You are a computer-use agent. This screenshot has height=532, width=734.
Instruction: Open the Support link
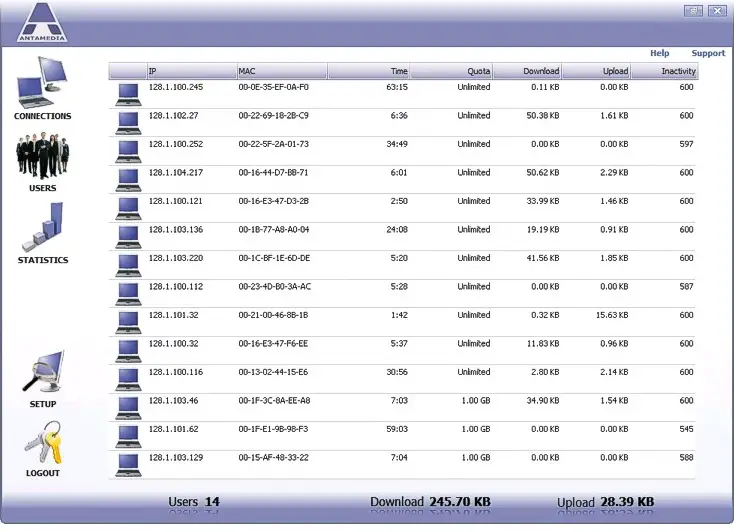click(x=708, y=53)
